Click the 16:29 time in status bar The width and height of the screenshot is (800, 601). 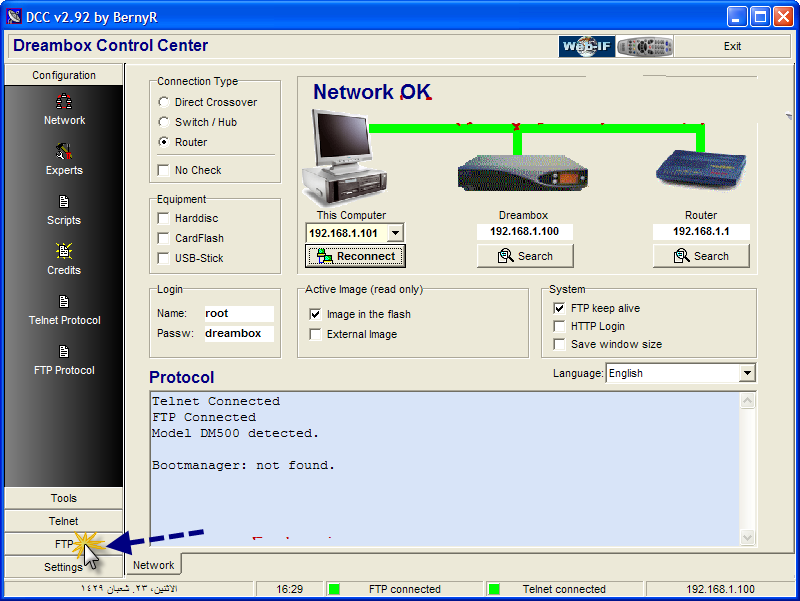click(289, 589)
